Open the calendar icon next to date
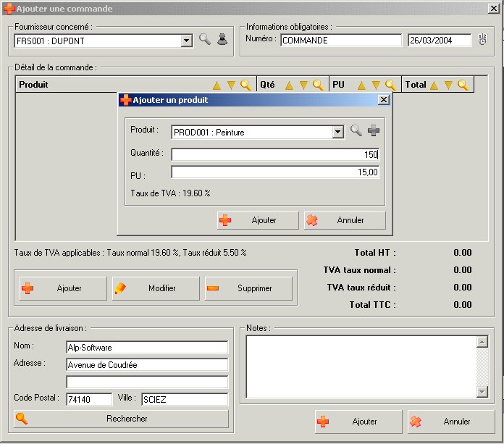The image size is (504, 444). (482, 39)
